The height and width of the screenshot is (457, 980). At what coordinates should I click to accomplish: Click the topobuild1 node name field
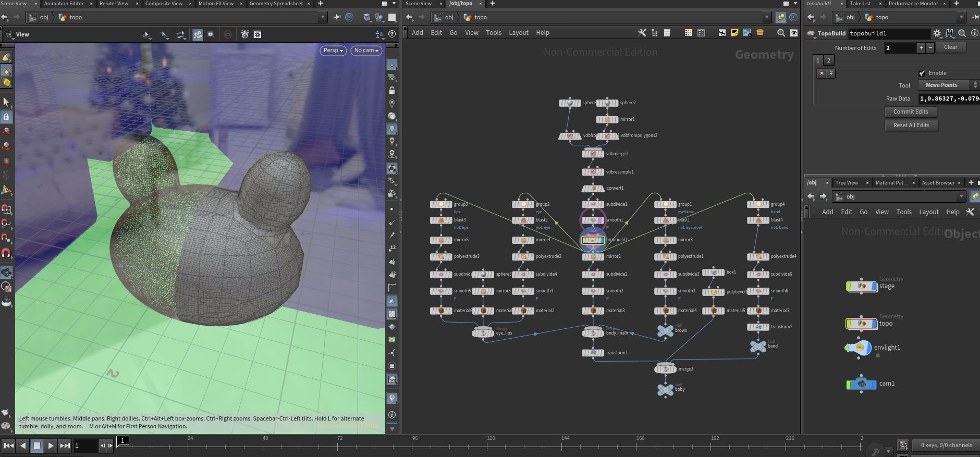[889, 33]
